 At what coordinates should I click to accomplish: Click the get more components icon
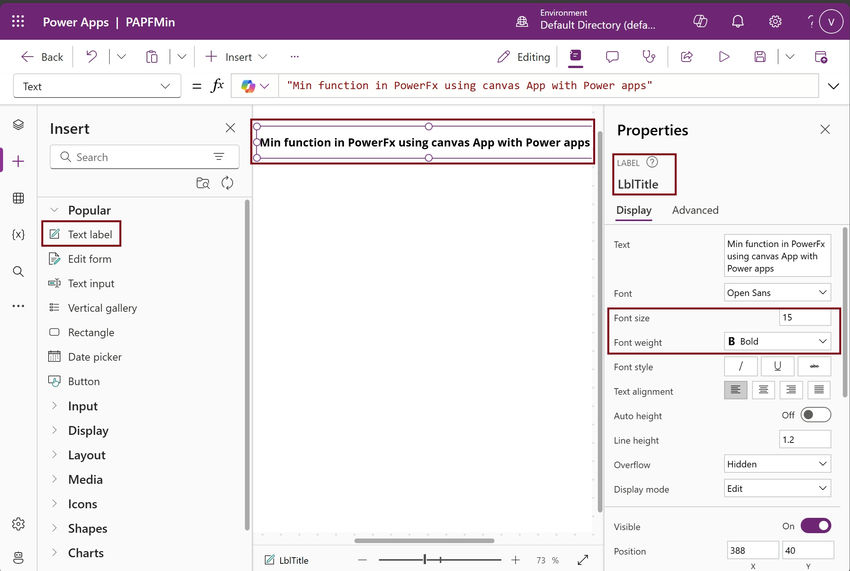click(203, 183)
